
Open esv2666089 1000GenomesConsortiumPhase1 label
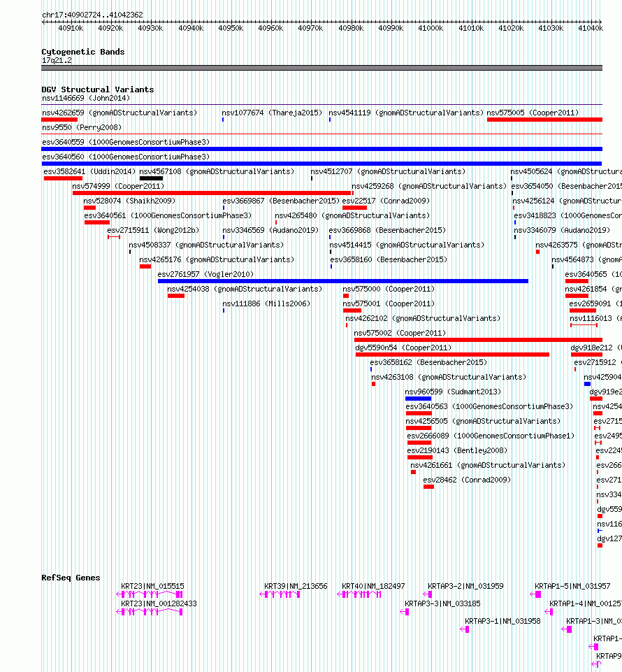[491, 436]
